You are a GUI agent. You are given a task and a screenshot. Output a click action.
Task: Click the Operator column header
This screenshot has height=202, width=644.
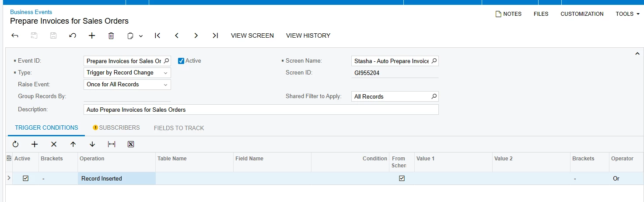(626, 162)
